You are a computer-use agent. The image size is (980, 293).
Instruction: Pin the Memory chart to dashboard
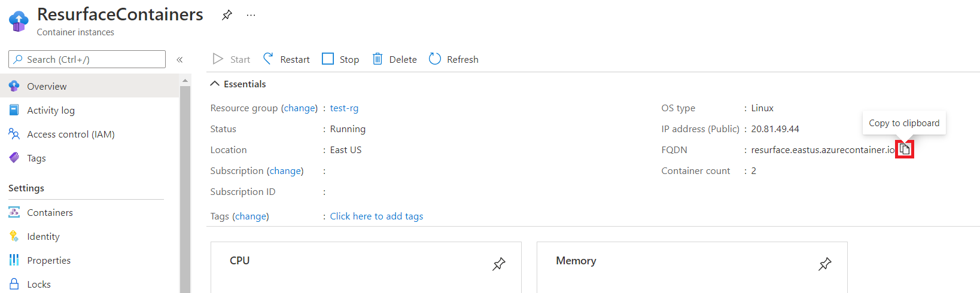pyautogui.click(x=824, y=264)
